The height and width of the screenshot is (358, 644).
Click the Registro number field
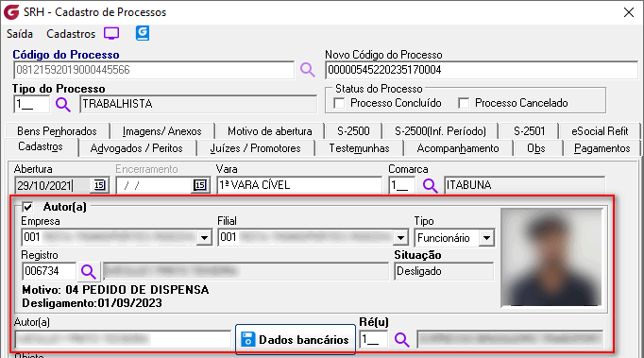pos(49,271)
